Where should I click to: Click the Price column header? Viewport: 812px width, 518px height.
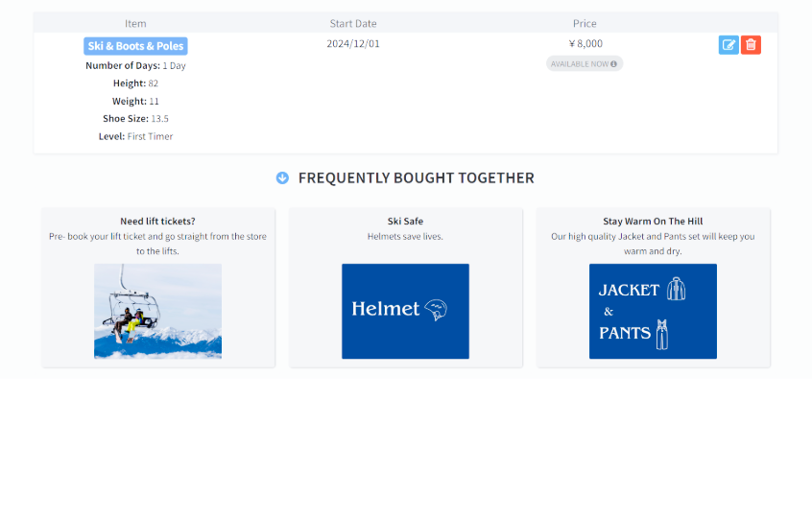[x=585, y=23]
